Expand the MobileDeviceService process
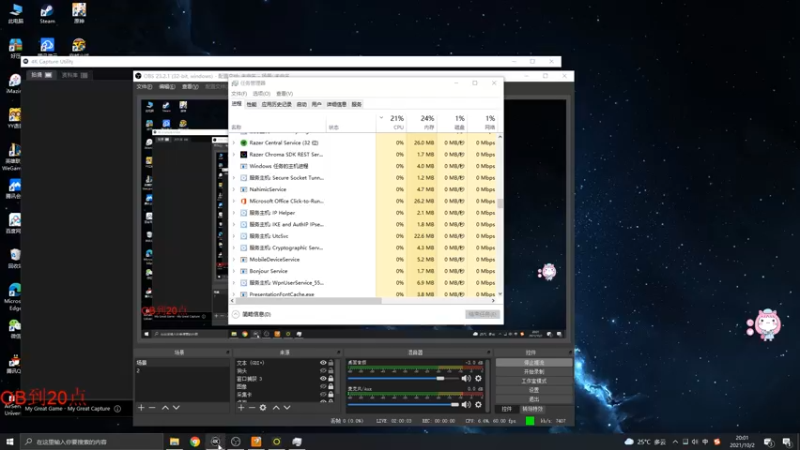 click(234, 260)
